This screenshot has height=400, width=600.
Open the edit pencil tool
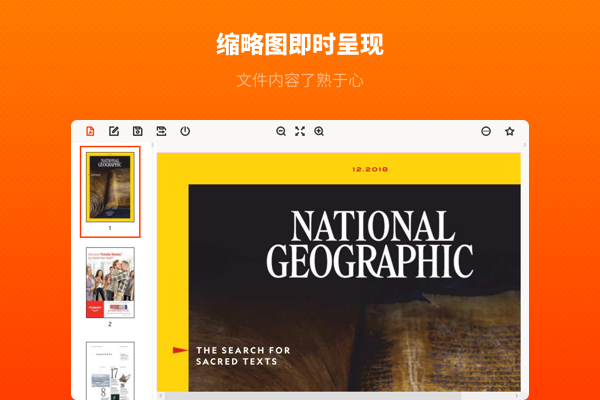point(114,131)
